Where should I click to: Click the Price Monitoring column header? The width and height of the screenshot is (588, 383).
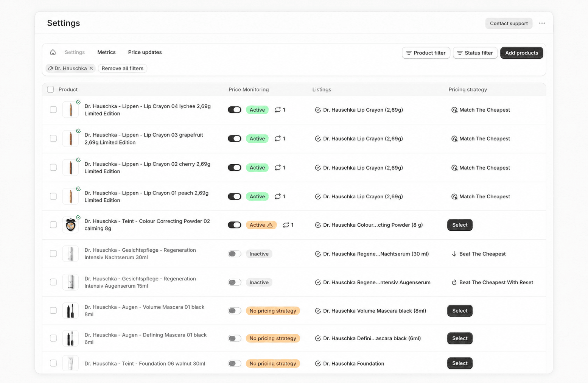tap(249, 90)
